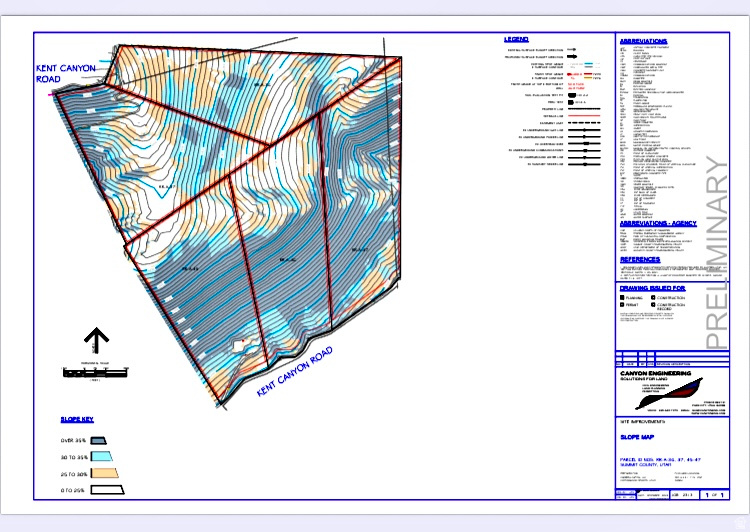This screenshot has width=750, height=532.
Task: Click the LEGEND heading
Action: tap(516, 39)
